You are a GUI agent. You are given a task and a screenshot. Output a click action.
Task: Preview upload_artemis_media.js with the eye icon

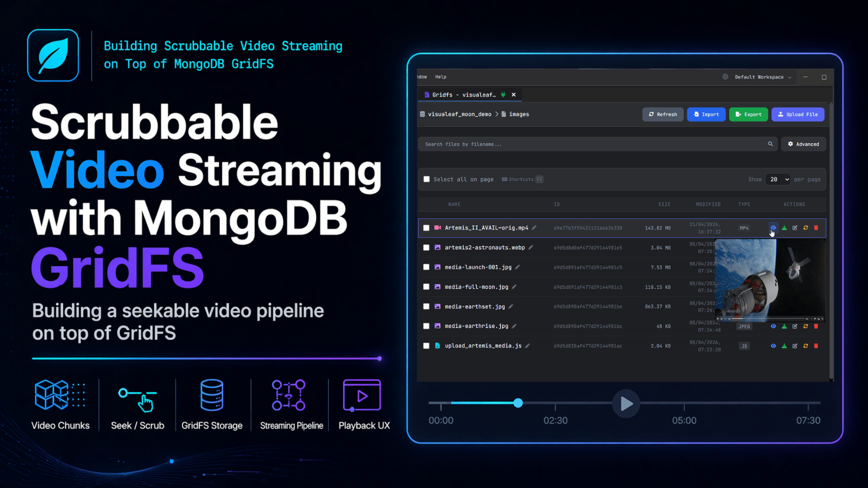pyautogui.click(x=773, y=346)
